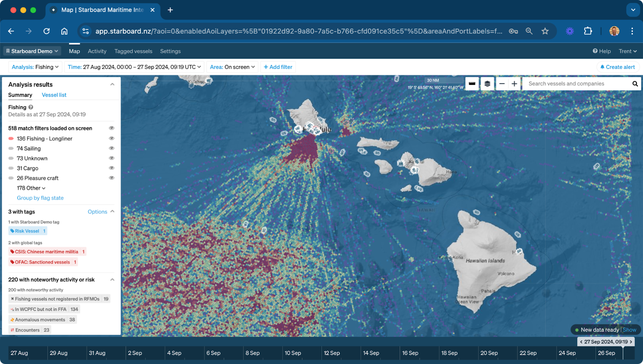Open the browser extensions puzzle icon
This screenshot has width=643, height=364.
coord(588,31)
